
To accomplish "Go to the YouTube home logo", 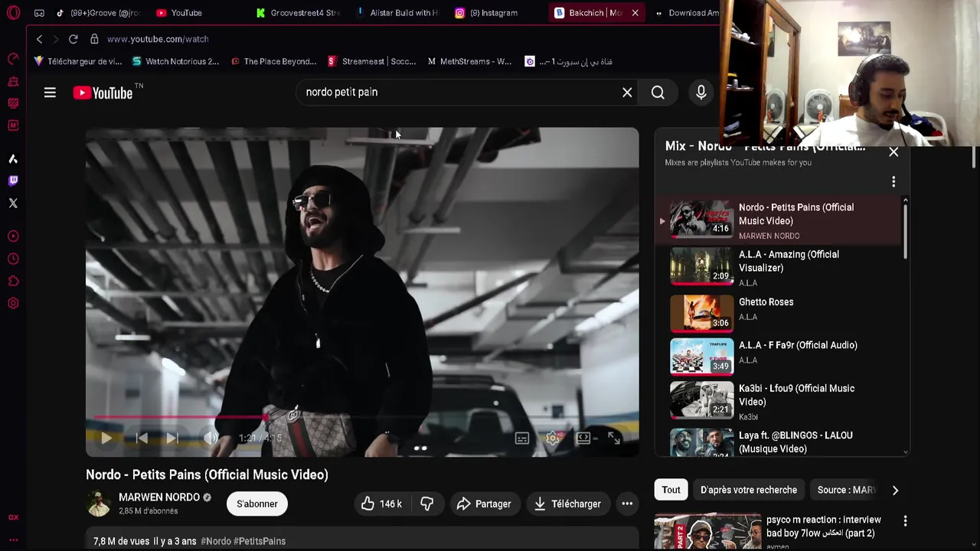I will [x=103, y=93].
